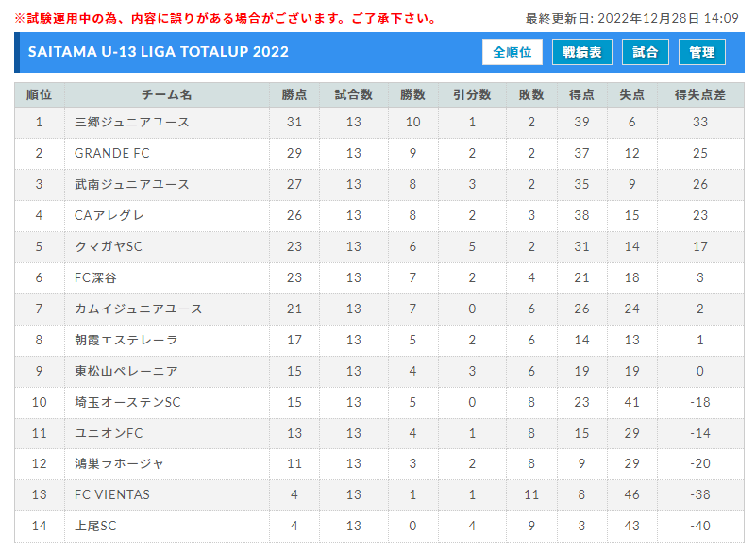Open the 管理 page button
The height and width of the screenshot is (552, 756).
pos(701,52)
